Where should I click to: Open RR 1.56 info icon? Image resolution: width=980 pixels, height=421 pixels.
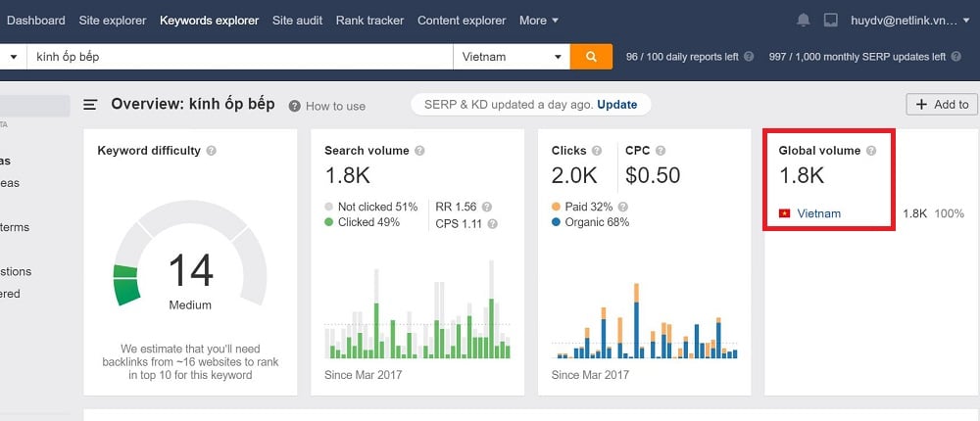(487, 207)
